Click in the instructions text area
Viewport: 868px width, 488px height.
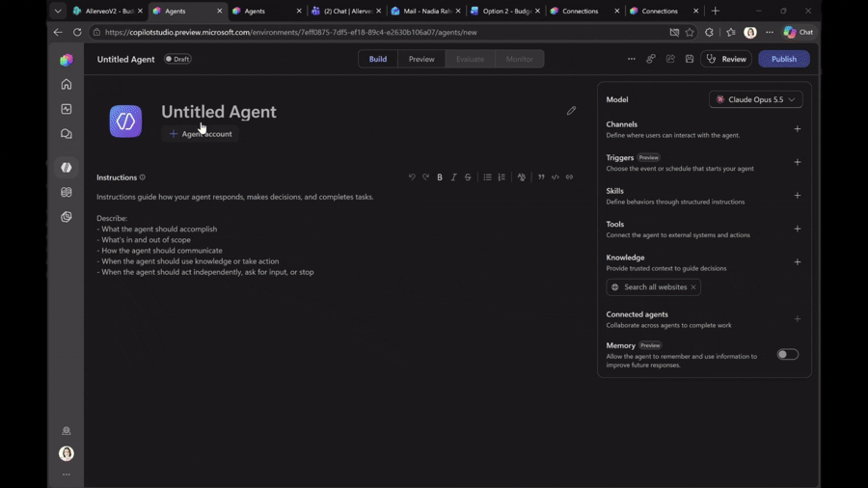(337, 234)
